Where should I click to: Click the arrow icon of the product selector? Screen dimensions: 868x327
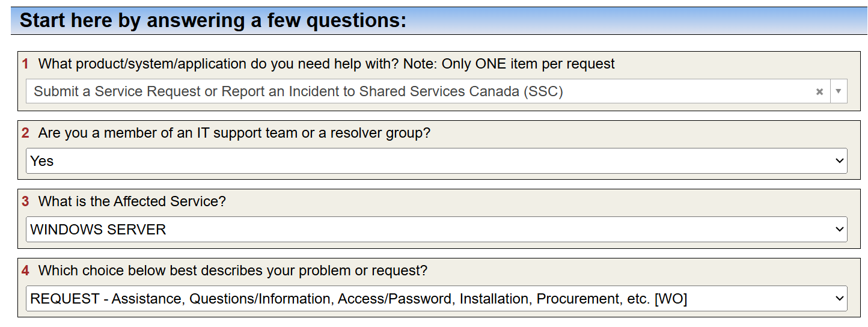pos(839,92)
